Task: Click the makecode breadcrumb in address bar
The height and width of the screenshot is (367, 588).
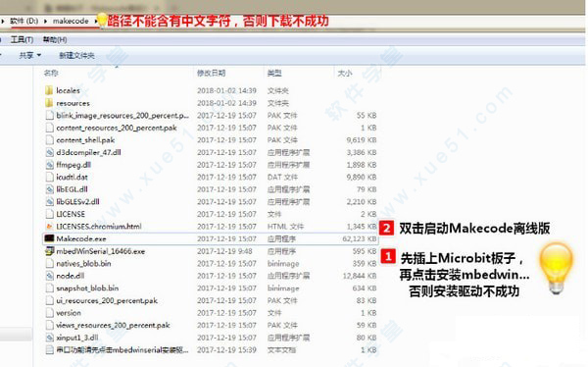Action: click(71, 21)
